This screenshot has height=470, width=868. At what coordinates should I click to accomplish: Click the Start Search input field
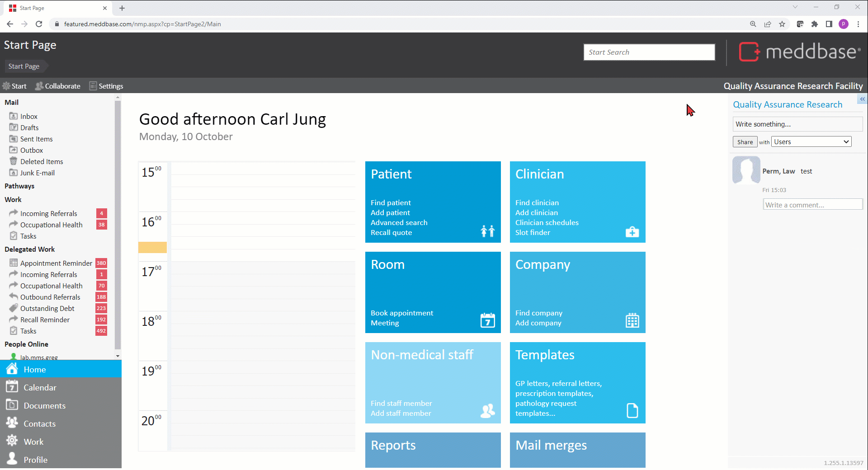point(649,52)
